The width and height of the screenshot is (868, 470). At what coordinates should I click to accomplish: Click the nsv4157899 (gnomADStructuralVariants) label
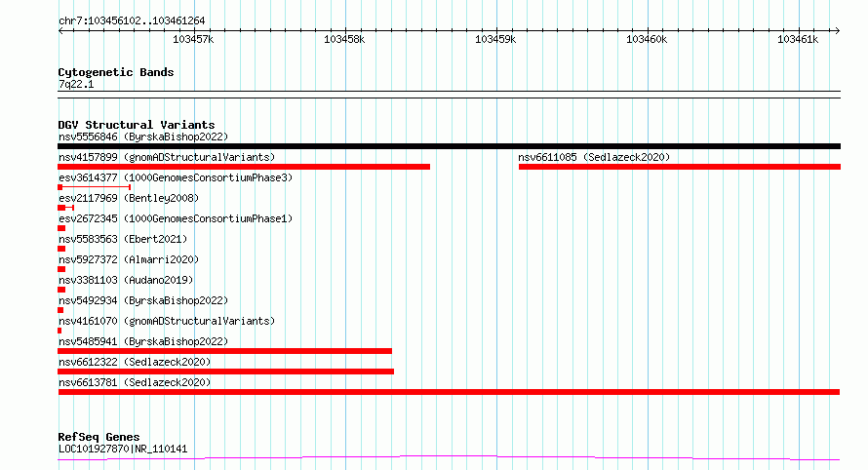[167, 157]
